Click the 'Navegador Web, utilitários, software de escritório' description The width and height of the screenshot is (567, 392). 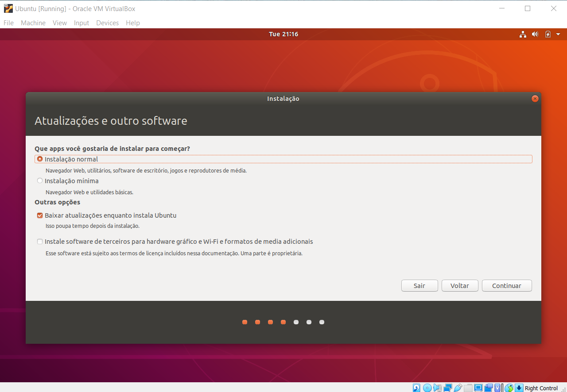pyautogui.click(x=146, y=170)
